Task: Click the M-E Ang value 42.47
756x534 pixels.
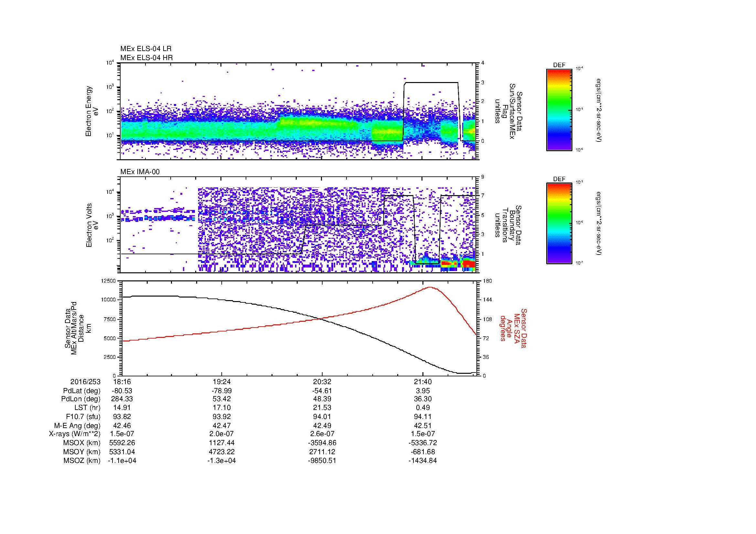Action: 222,425
